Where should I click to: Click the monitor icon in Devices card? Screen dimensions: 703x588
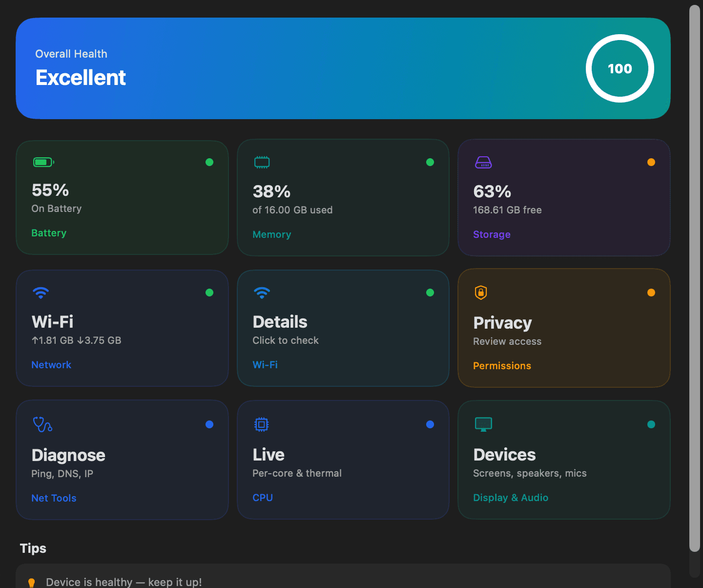coord(483,424)
